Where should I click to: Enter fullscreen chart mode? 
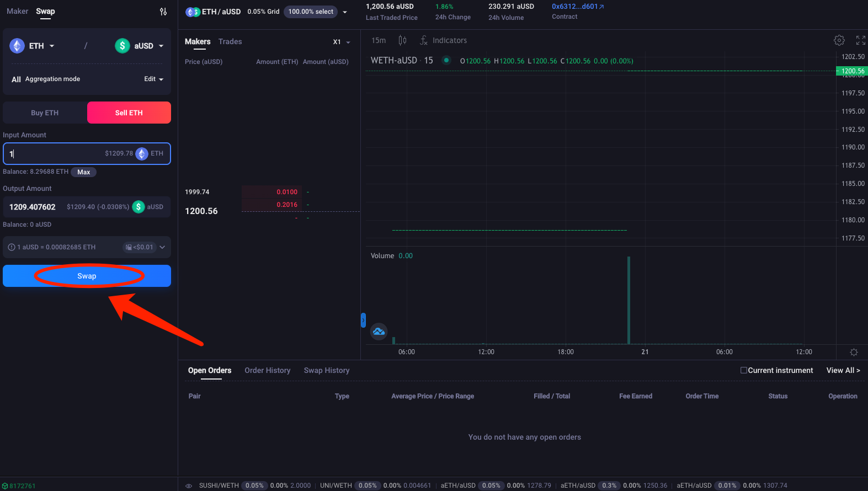coord(860,40)
